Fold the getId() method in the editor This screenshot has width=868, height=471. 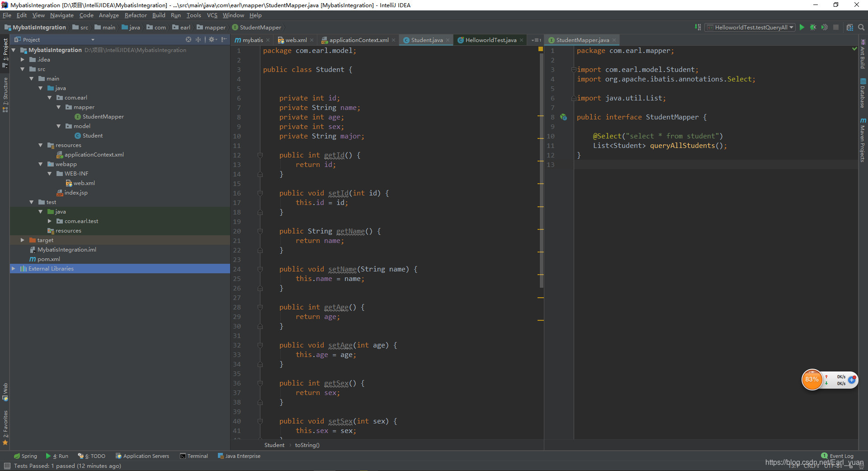[260, 155]
